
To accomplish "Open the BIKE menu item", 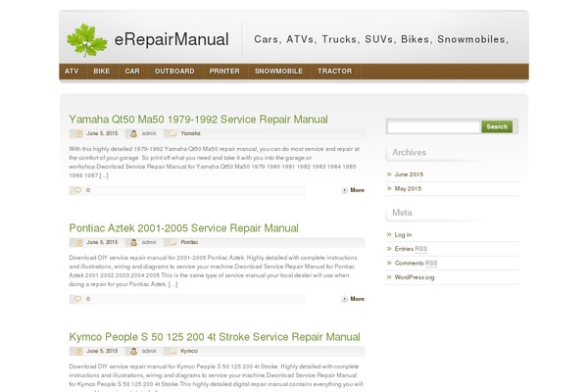I will pos(102,72).
